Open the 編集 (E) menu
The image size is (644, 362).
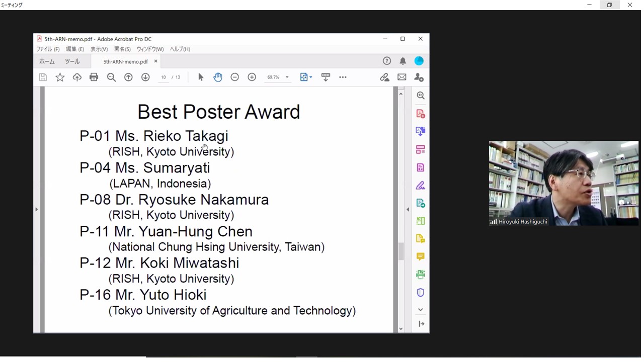coord(75,49)
